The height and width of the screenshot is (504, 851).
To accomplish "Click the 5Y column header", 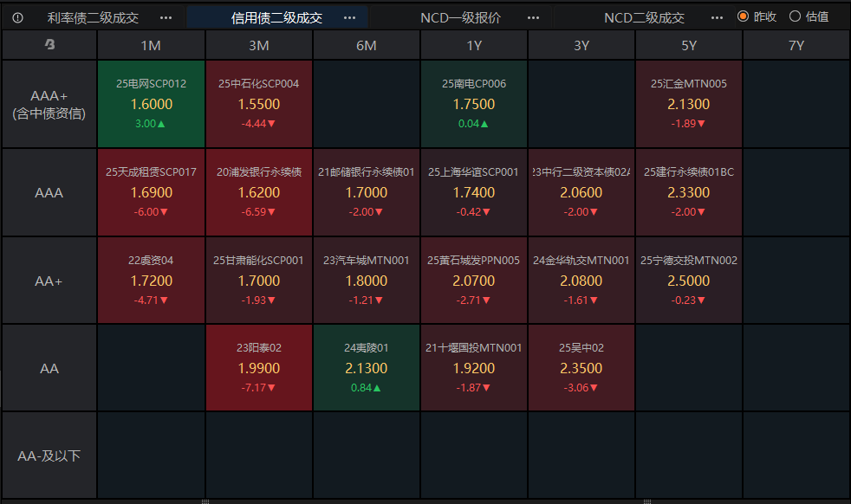I will [689, 46].
